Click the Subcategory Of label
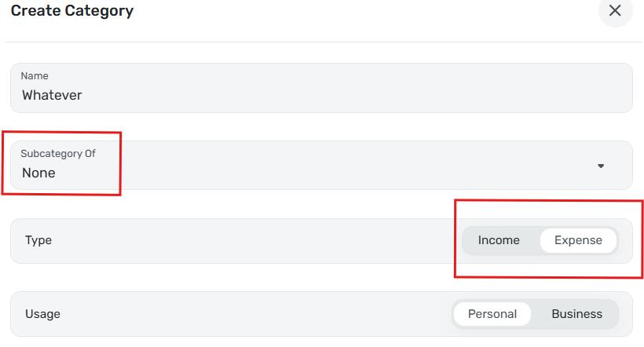The height and width of the screenshot is (347, 644). coord(58,154)
